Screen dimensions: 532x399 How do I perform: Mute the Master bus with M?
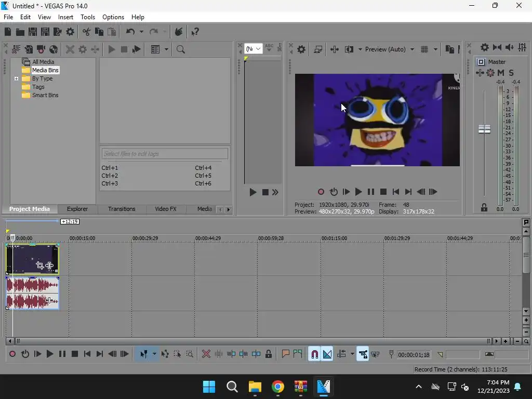tap(501, 73)
